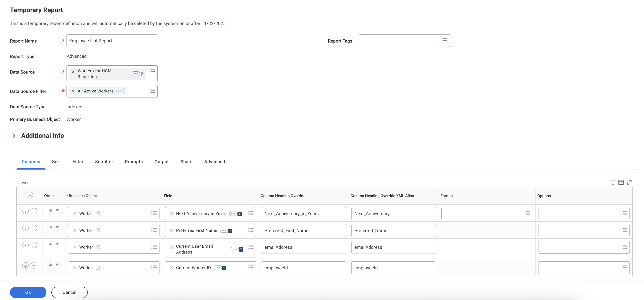Open Format prompt for Next Anniversary row

tap(527, 213)
